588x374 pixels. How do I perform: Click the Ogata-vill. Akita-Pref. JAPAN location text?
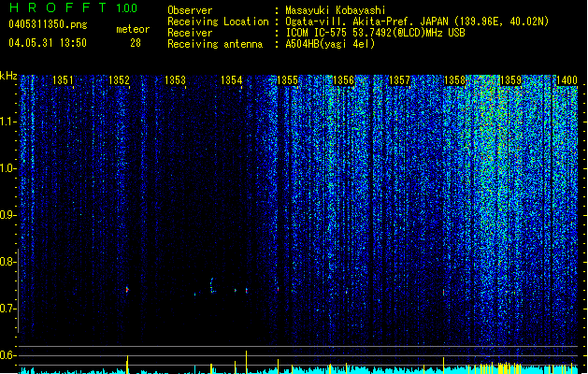[x=417, y=22]
